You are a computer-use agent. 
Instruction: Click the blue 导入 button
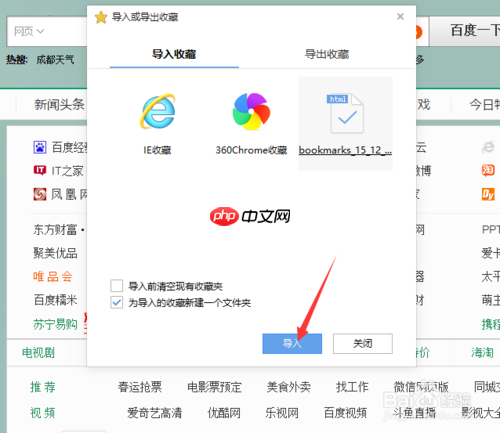pos(292,343)
